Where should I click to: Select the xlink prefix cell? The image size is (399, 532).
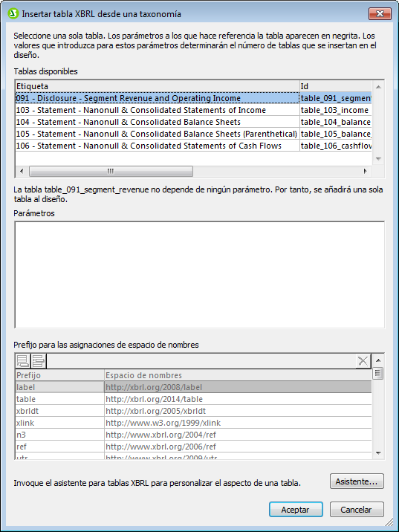click(x=59, y=423)
